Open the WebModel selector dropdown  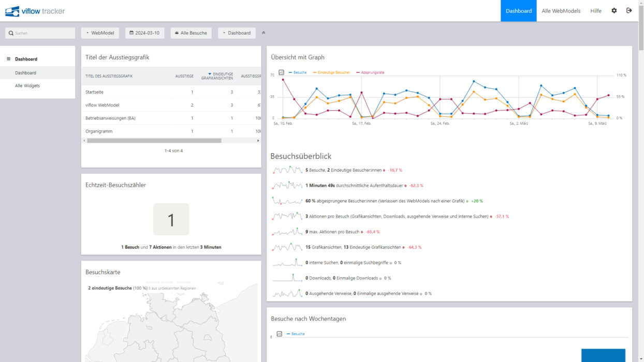coord(100,33)
